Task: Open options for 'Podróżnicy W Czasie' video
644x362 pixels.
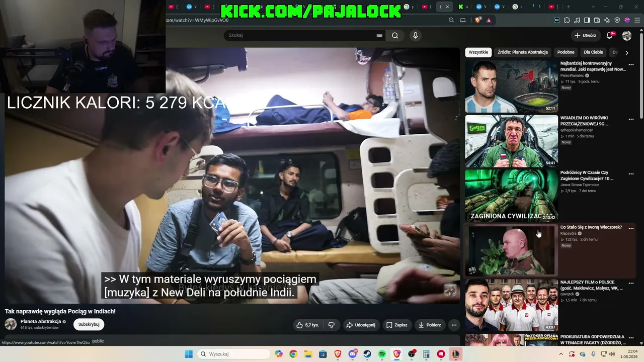Action: click(631, 174)
